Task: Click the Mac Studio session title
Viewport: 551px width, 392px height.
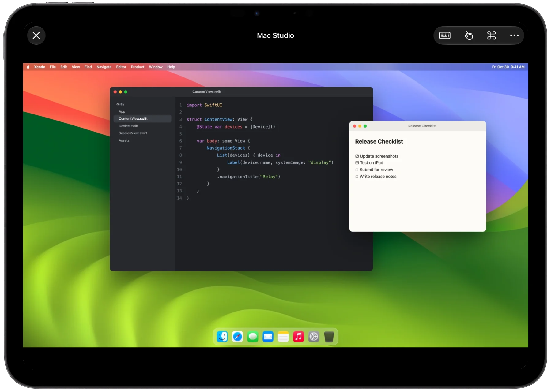Action: (275, 35)
